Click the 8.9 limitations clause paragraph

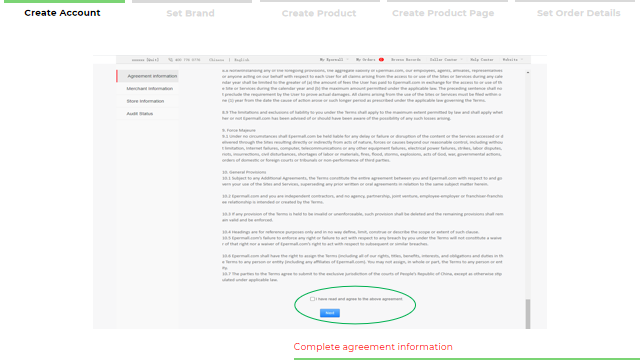point(362,115)
